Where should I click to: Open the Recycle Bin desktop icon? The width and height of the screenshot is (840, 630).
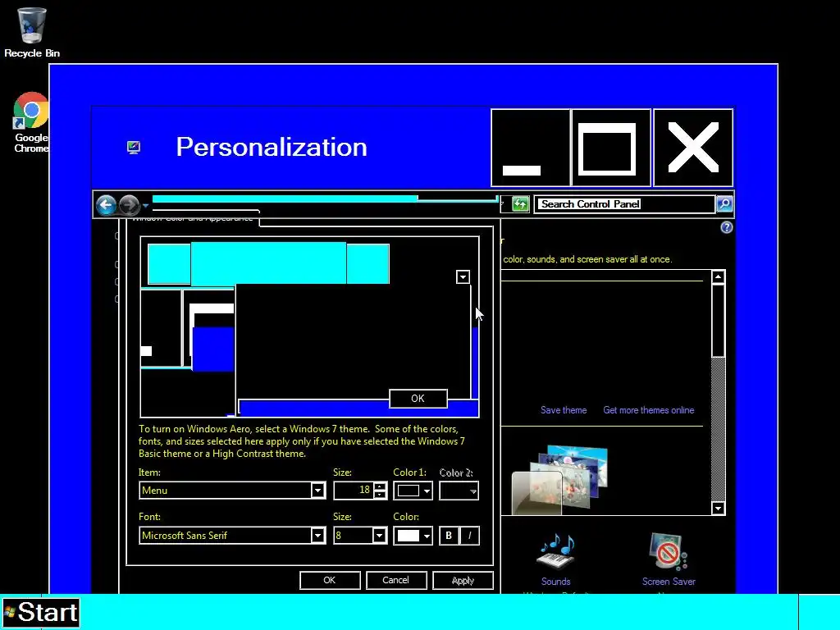[x=32, y=32]
